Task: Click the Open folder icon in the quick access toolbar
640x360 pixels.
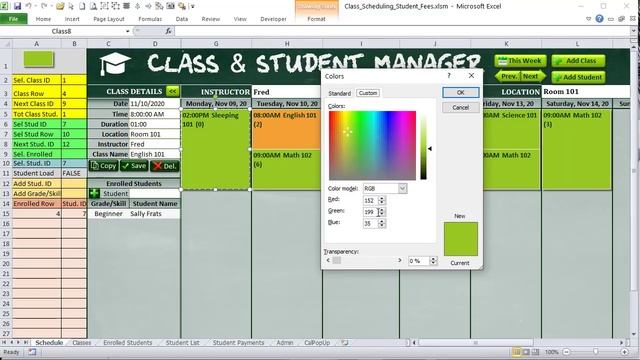Action: point(60,6)
